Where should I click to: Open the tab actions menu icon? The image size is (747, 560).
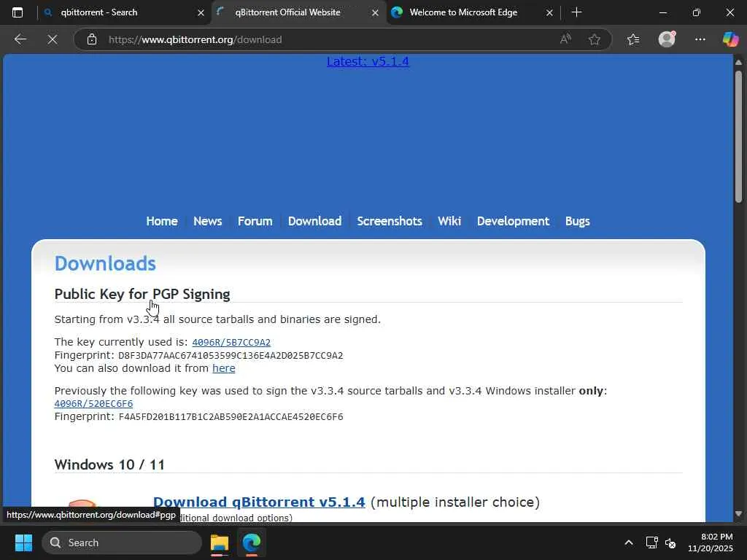[18, 12]
